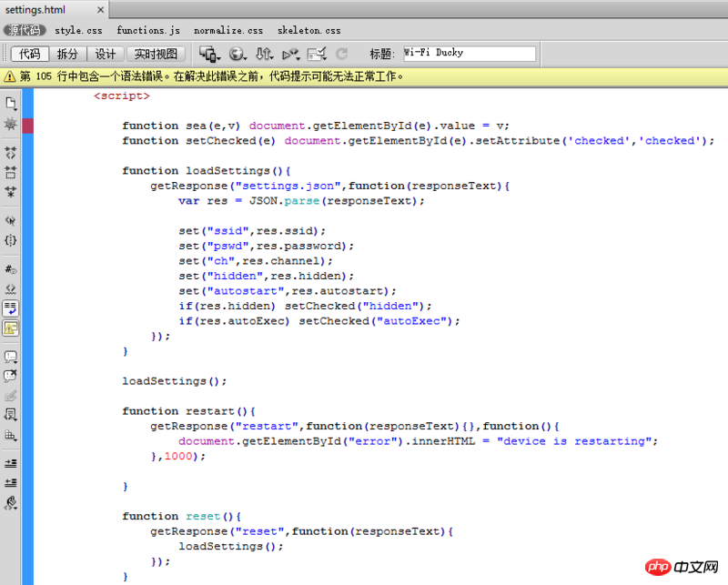The height and width of the screenshot is (585, 728).
Task: Close the settings.html tab
Action: pos(100,10)
